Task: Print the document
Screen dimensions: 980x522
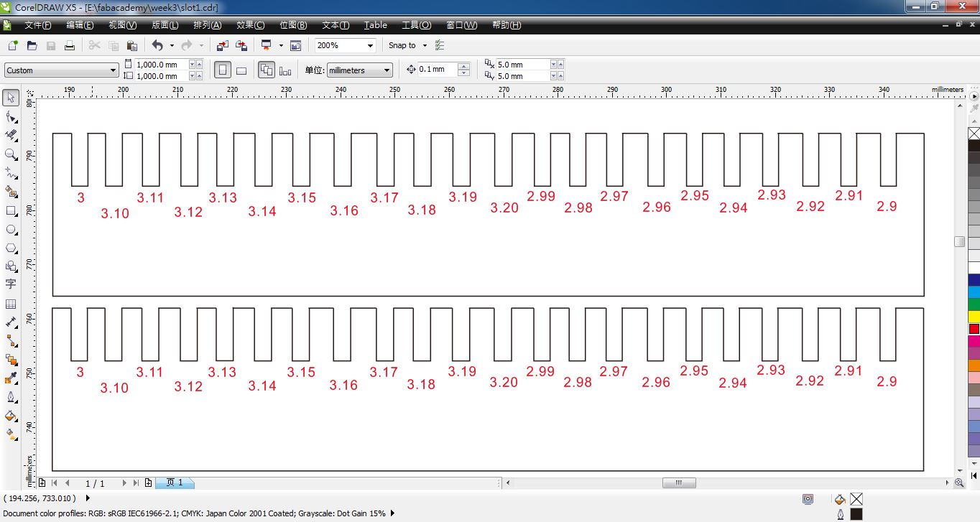Action: click(x=70, y=45)
